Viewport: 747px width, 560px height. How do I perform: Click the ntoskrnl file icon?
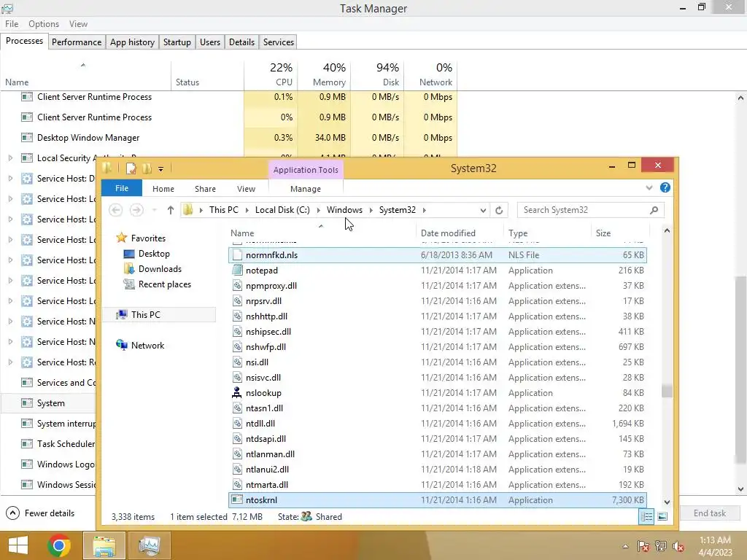237,500
